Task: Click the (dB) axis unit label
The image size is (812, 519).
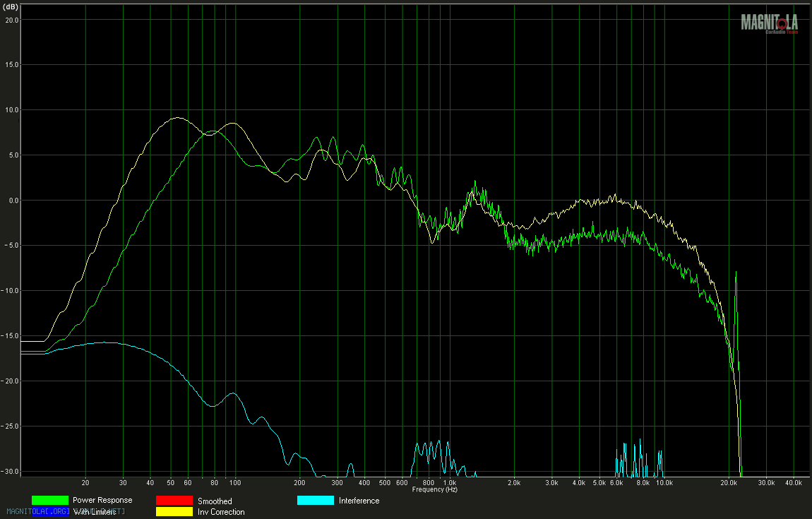Action: 12,6
